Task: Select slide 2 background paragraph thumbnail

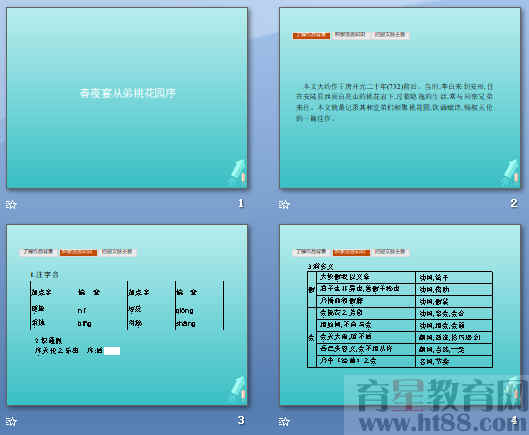Action: coord(400,98)
